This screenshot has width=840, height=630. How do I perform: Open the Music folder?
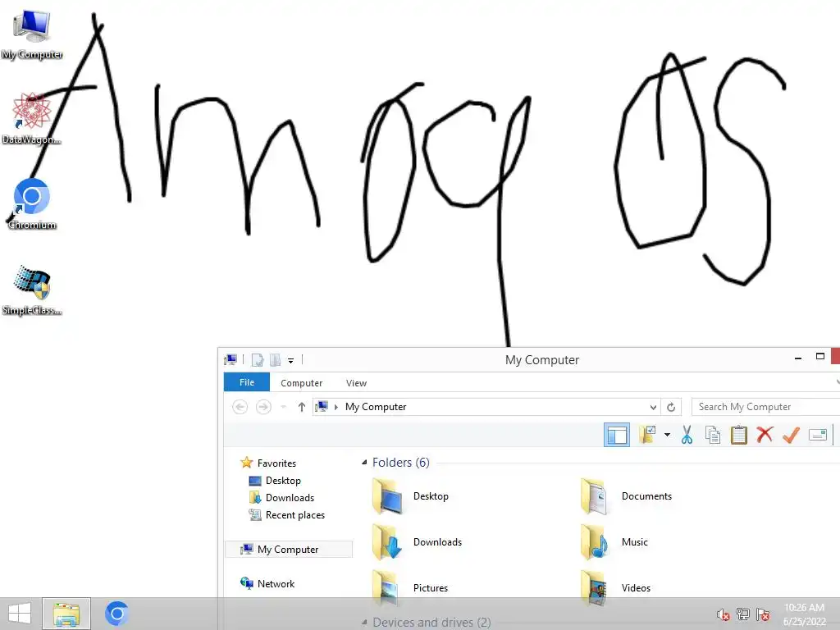614,542
